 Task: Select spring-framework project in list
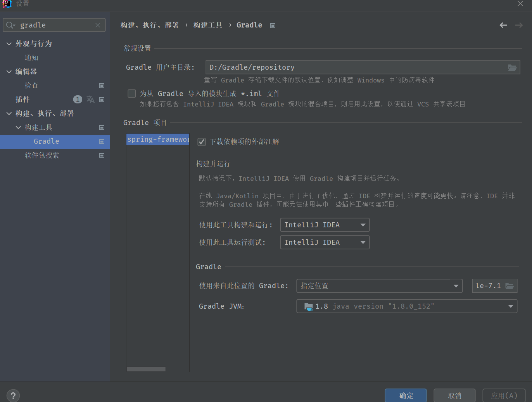pyautogui.click(x=158, y=139)
